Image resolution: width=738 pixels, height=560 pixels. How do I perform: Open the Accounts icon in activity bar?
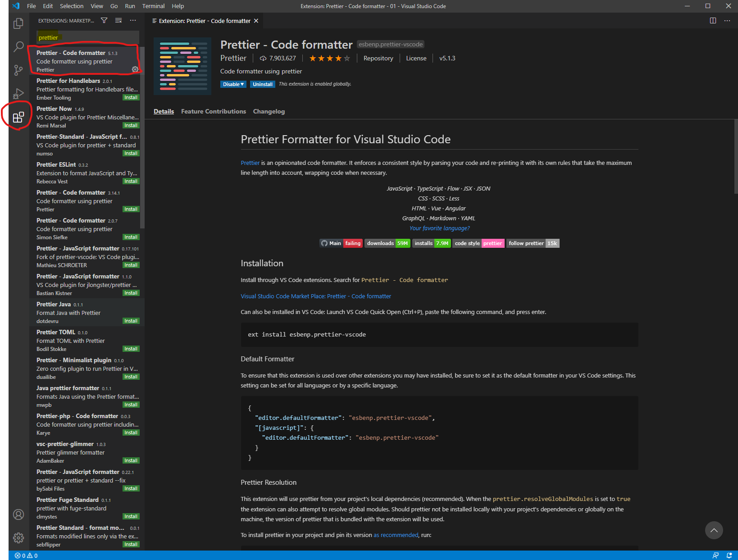pos(18,514)
